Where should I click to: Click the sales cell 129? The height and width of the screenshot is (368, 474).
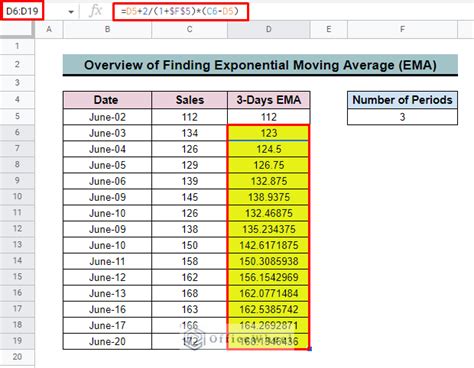pyautogui.click(x=189, y=165)
